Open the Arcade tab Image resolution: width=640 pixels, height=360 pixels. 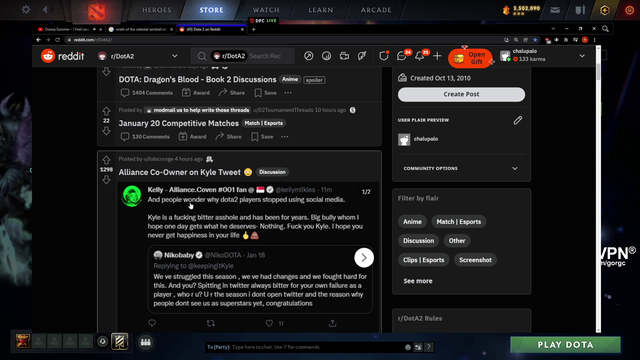(x=376, y=10)
